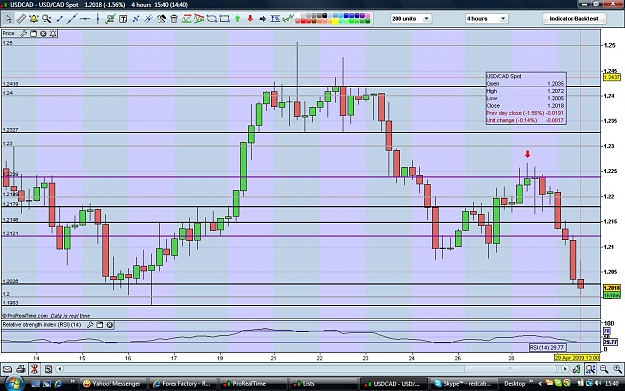Select the magnifying glass zoom tool
This screenshot has width=625, height=391.
tap(47, 19)
